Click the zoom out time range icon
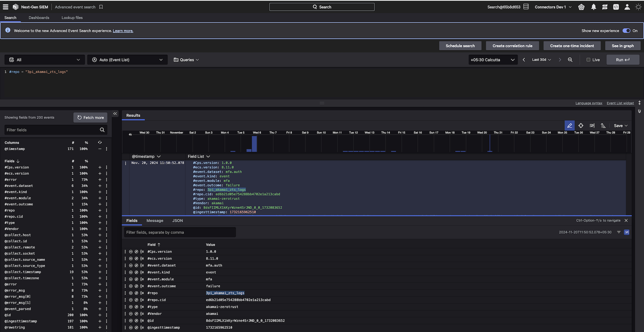Viewport: 644px width, 332px height. pyautogui.click(x=570, y=60)
